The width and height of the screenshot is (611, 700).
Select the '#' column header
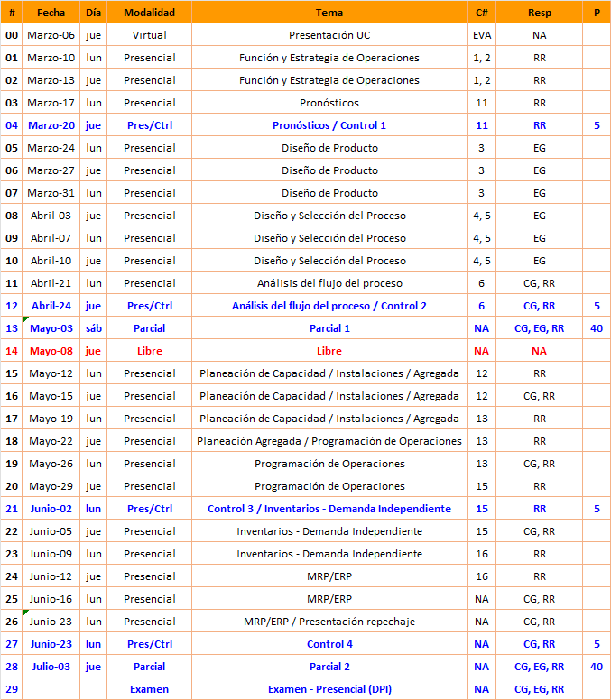12,13
